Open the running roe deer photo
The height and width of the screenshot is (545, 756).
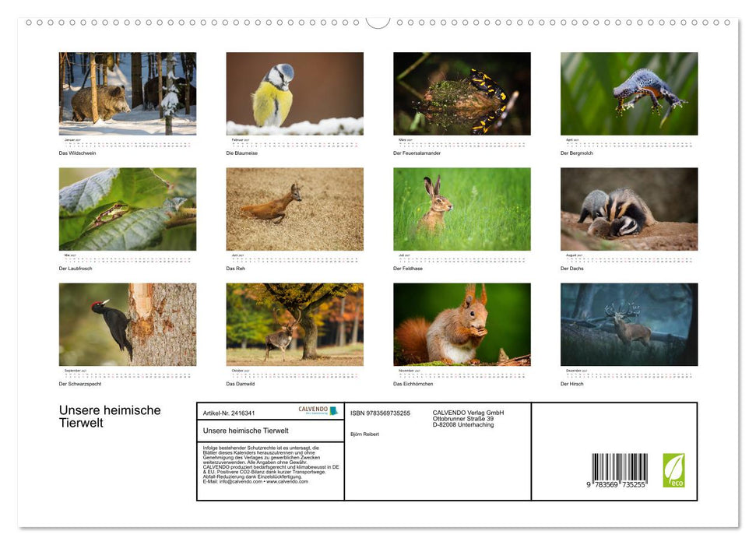[295, 209]
